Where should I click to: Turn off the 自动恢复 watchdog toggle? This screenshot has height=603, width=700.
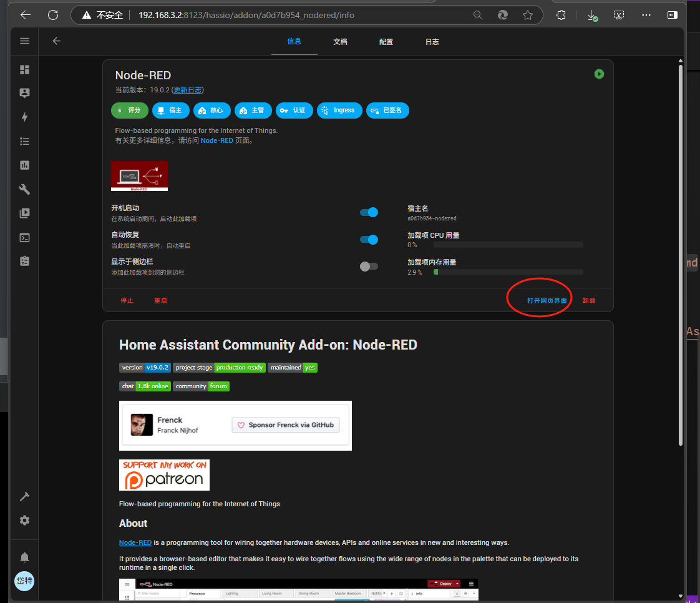tap(369, 240)
